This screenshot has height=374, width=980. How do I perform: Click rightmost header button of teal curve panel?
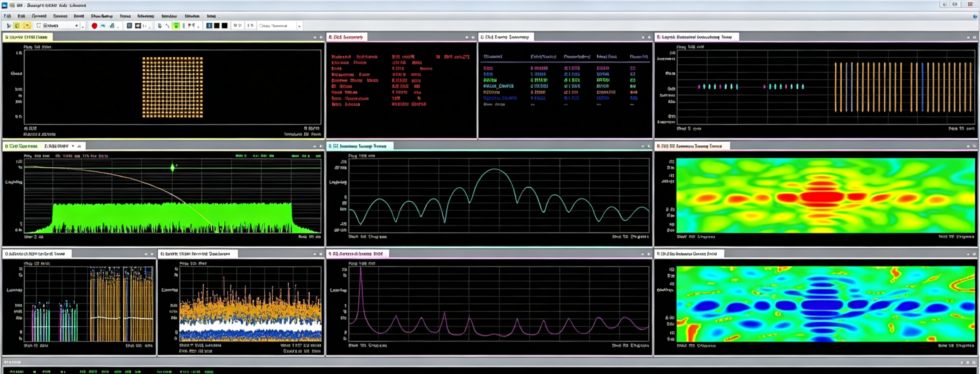coord(648,146)
